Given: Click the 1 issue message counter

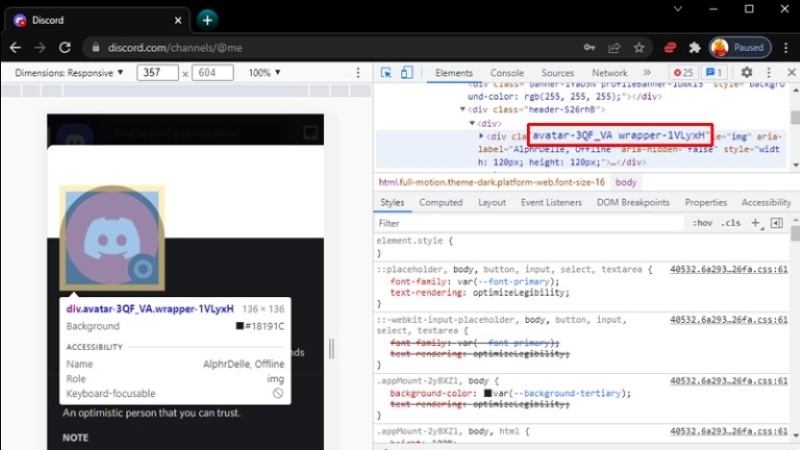Looking at the screenshot, I should pyautogui.click(x=714, y=72).
